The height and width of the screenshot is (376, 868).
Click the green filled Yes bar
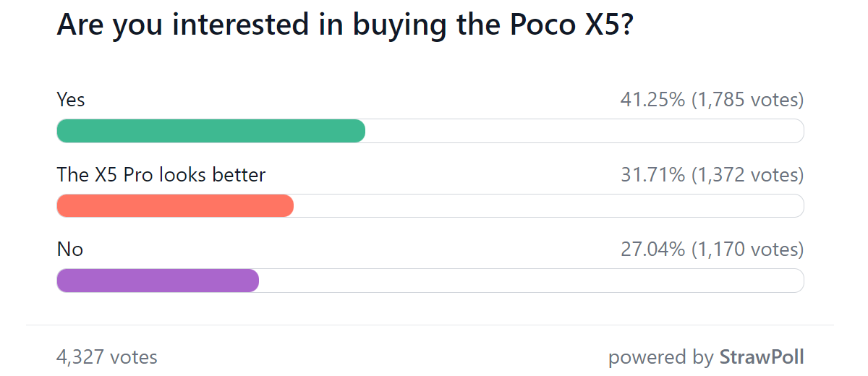click(x=210, y=131)
